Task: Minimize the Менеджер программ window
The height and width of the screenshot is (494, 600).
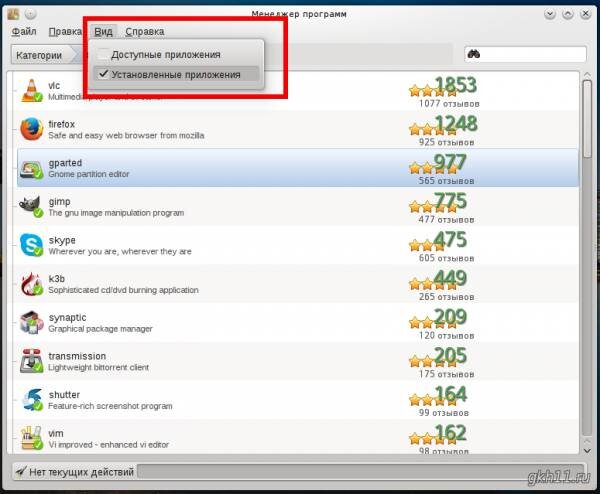Action: 550,14
